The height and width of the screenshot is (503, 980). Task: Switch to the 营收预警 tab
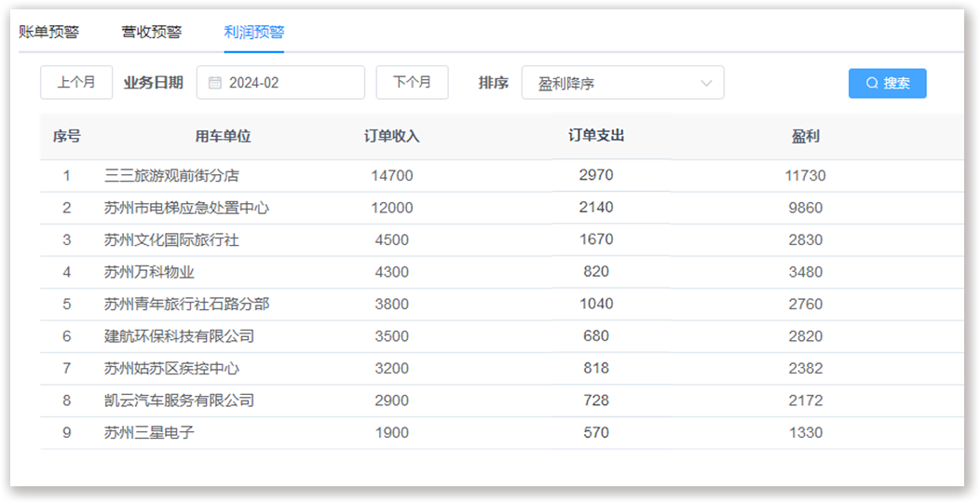click(x=151, y=32)
